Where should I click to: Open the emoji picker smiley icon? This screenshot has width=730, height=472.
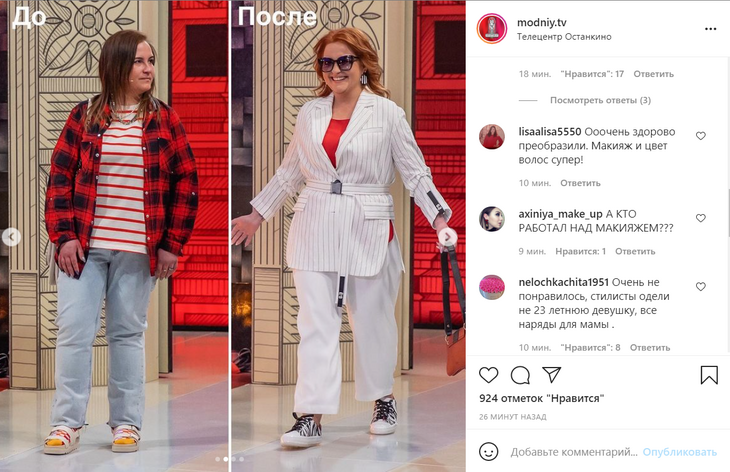coord(488,452)
